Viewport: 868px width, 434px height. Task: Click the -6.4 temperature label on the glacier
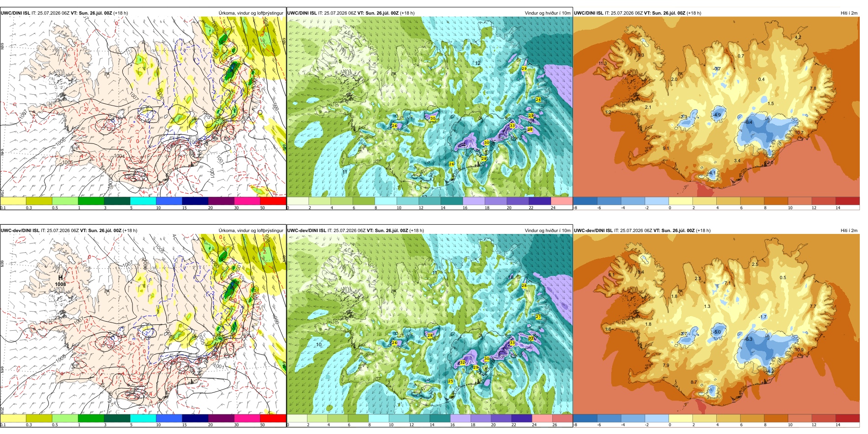pyautogui.click(x=748, y=122)
